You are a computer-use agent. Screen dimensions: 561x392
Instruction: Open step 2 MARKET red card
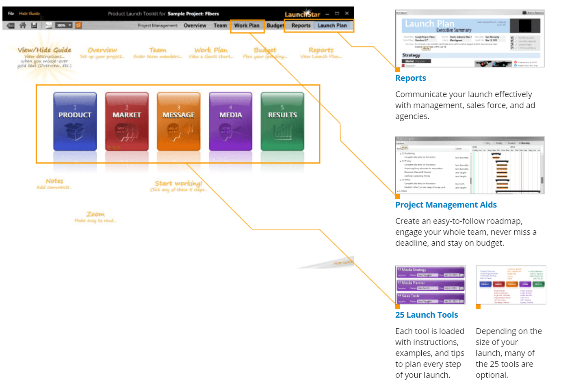tap(127, 121)
